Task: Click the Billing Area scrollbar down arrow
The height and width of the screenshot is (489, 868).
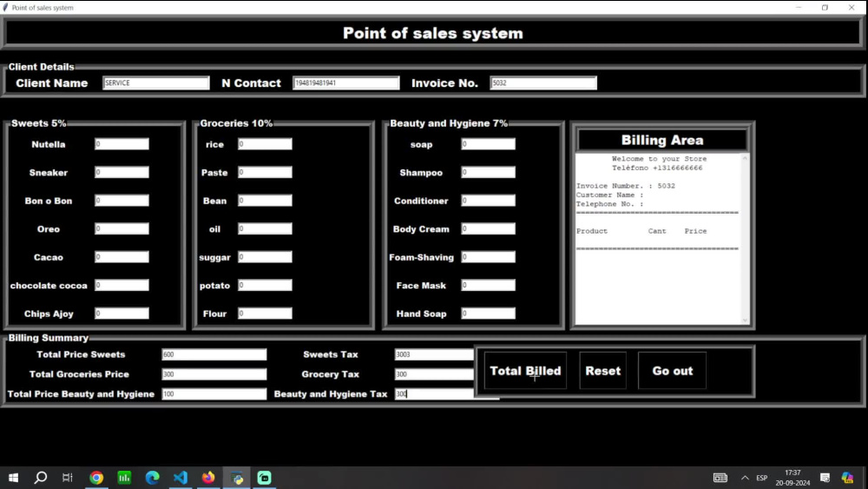Action: tap(745, 320)
